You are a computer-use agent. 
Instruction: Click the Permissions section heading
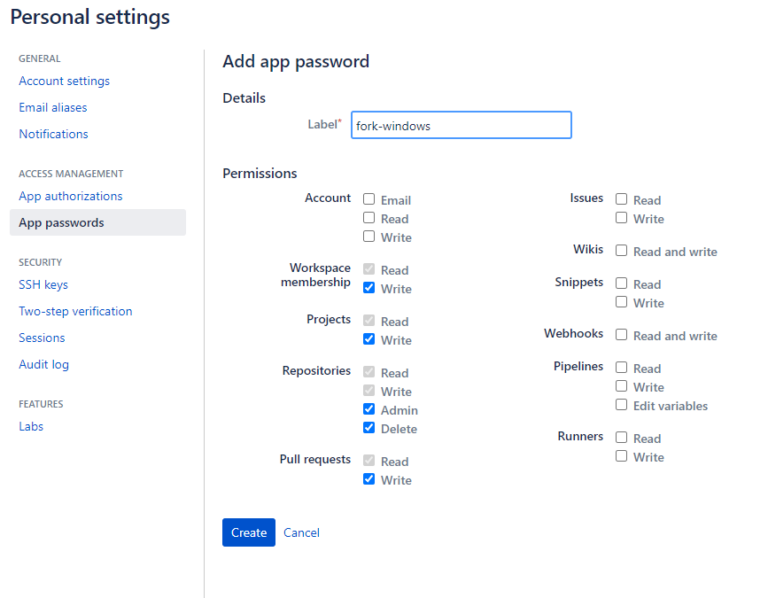260,173
